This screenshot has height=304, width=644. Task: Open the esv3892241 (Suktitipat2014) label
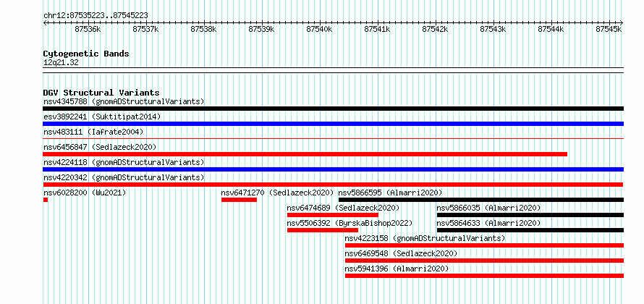tap(102, 117)
